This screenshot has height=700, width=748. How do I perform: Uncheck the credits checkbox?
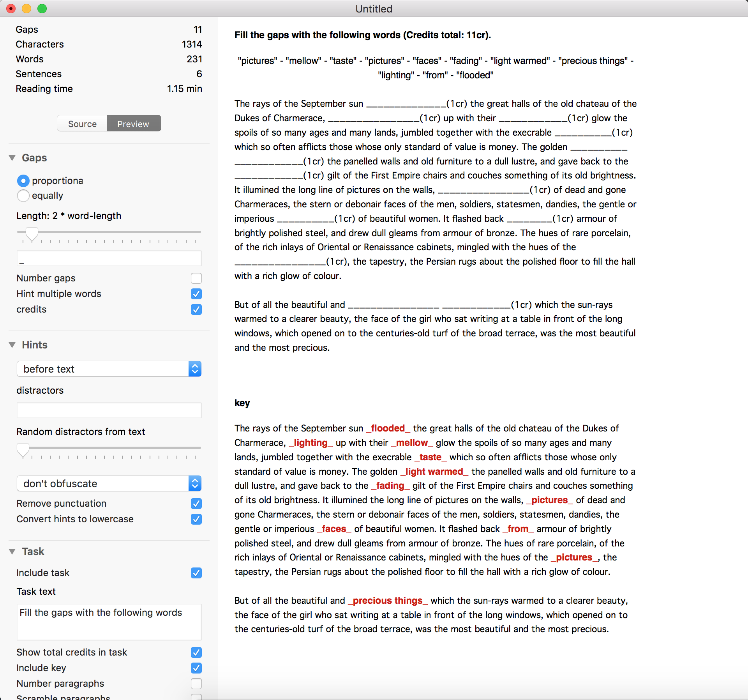click(x=196, y=309)
